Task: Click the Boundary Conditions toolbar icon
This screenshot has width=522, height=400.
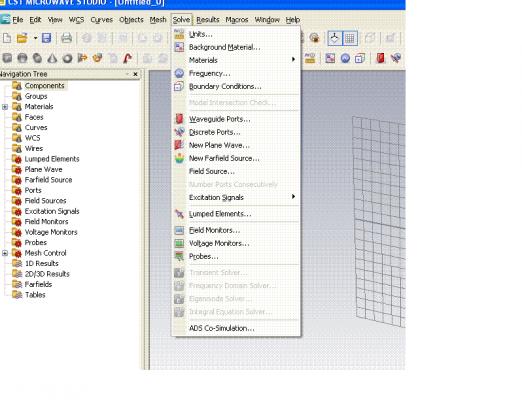Action: pos(360,58)
